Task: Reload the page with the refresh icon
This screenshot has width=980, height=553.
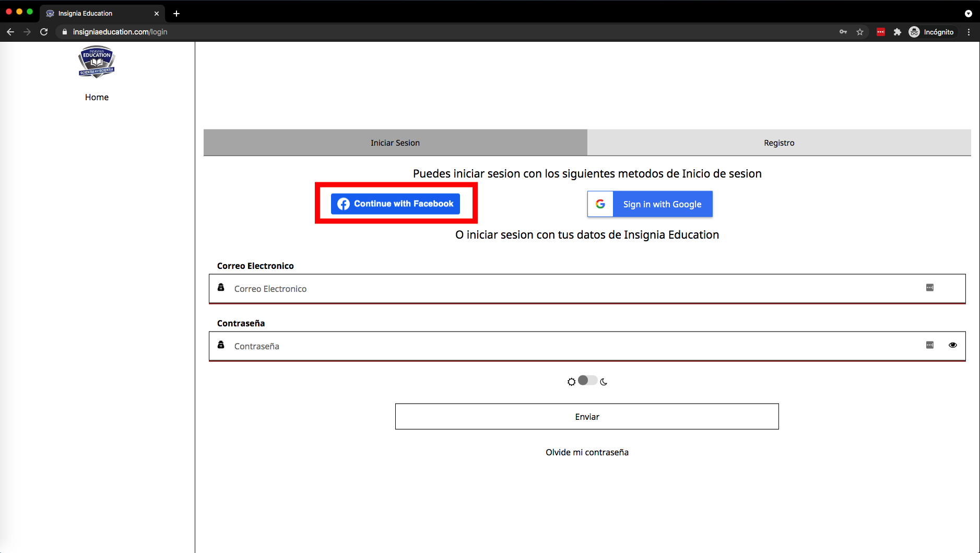Action: pyautogui.click(x=44, y=32)
